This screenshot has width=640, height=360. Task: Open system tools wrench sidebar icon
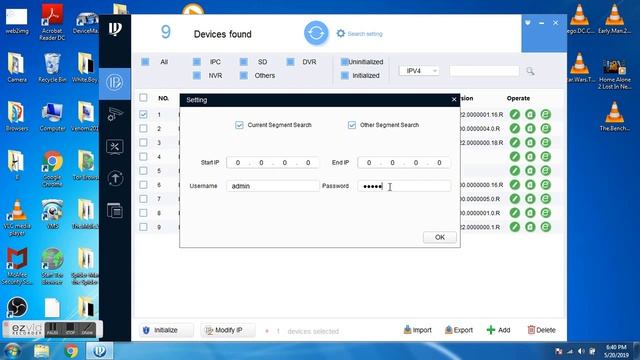(115, 147)
